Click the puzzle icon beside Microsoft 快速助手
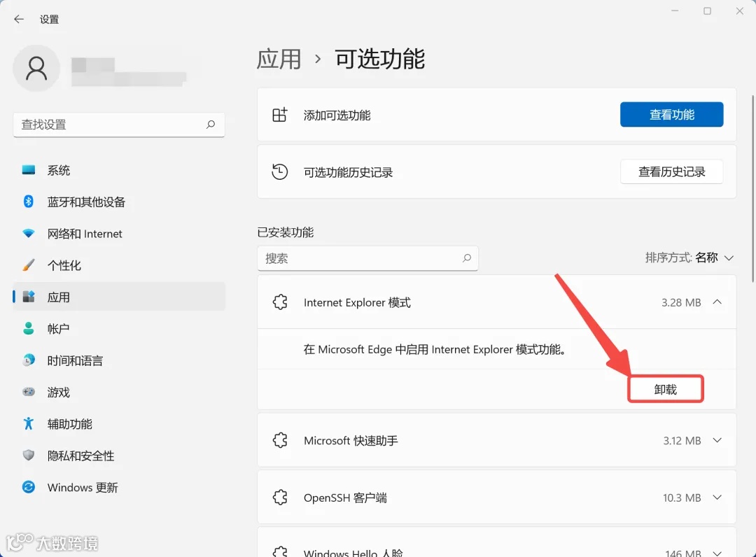Image resolution: width=756 pixels, height=557 pixels. coord(280,440)
